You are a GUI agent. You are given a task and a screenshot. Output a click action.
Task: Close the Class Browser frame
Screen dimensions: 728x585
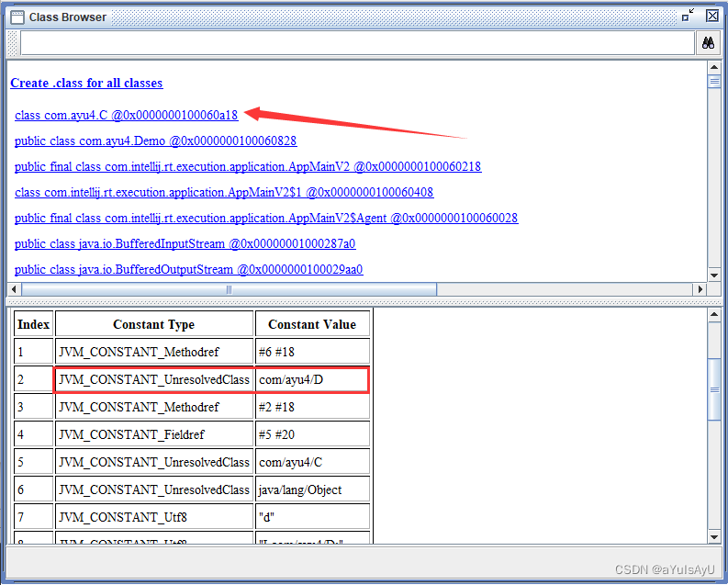click(712, 16)
